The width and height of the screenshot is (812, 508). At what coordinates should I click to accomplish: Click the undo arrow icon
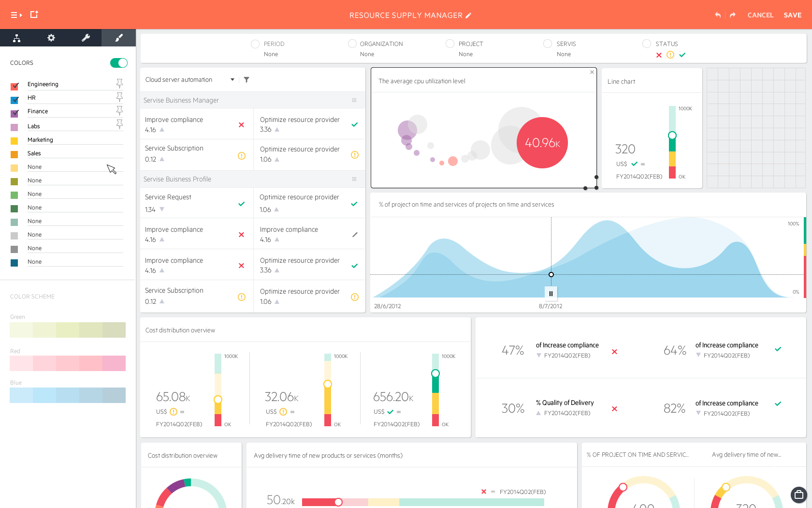[x=718, y=15]
